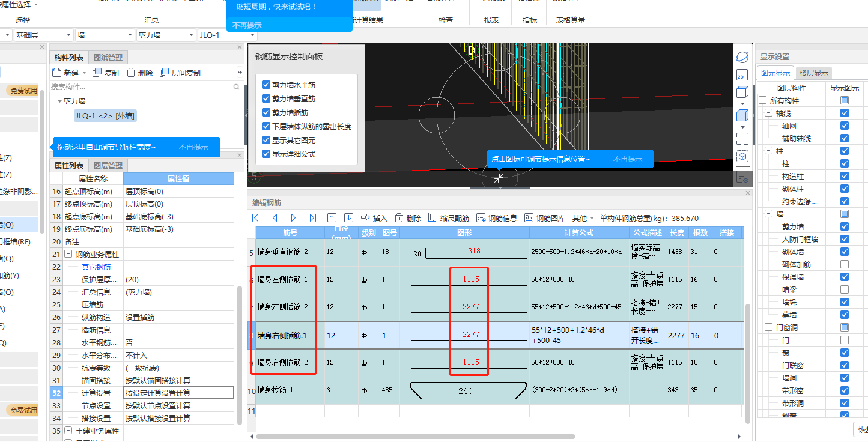Screen dimensions: 868x442
Task: Toggle 剪力墙水平筋 checkbox
Action: 266,85
